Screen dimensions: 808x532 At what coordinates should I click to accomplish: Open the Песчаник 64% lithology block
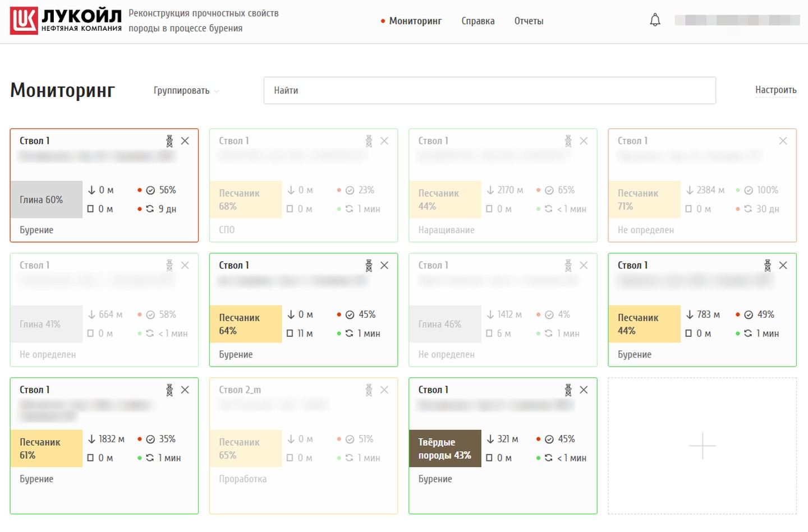pyautogui.click(x=246, y=324)
